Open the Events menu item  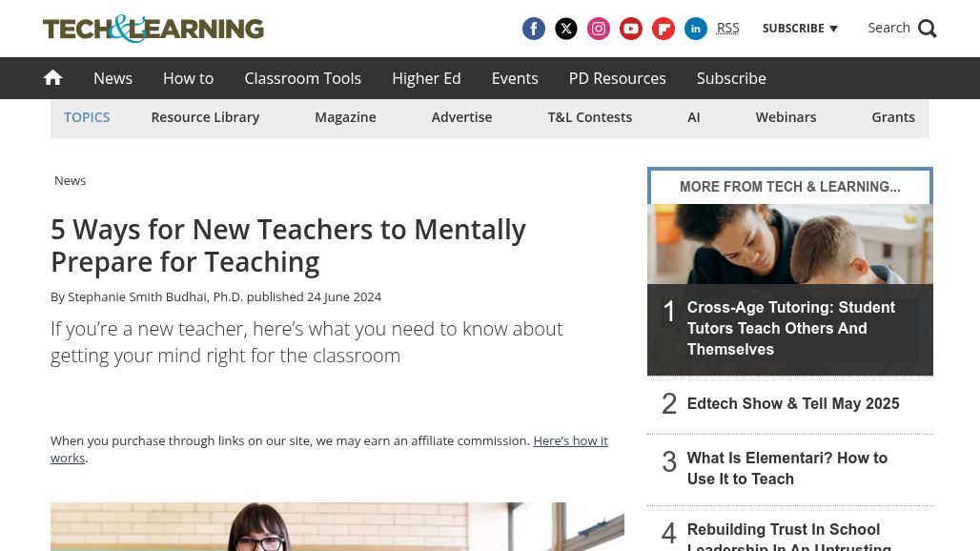point(515,78)
